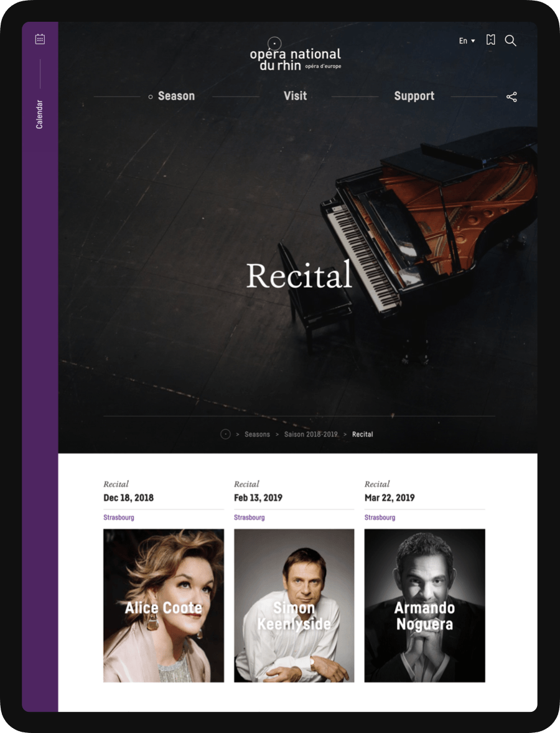
Task: Open the Visit menu
Action: tap(295, 96)
